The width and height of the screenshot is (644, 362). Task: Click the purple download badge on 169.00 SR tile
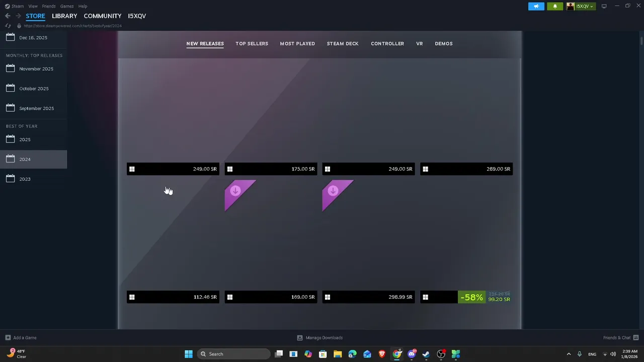coord(235,191)
